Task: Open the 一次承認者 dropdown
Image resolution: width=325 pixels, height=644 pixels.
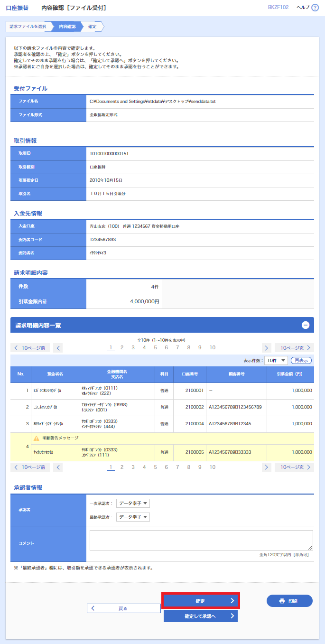Action: pos(133,503)
